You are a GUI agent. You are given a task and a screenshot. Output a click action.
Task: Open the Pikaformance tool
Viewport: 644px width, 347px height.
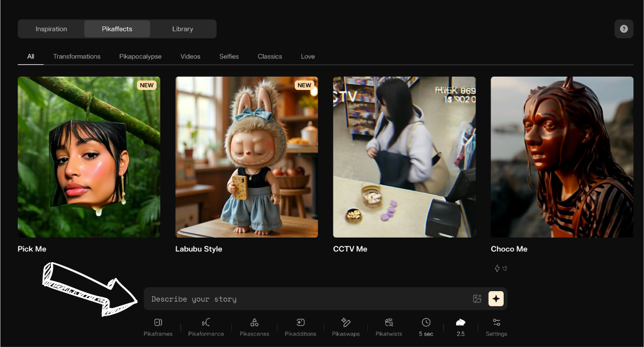pyautogui.click(x=206, y=328)
